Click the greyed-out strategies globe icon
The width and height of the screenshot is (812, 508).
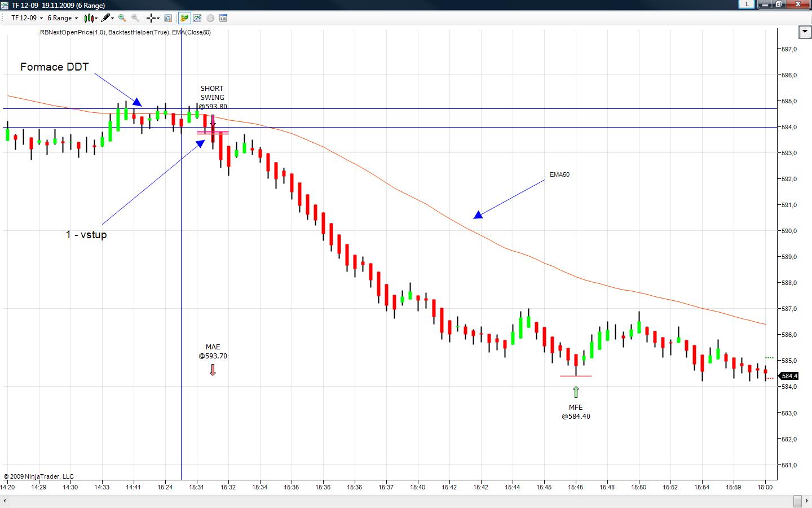click(x=210, y=18)
